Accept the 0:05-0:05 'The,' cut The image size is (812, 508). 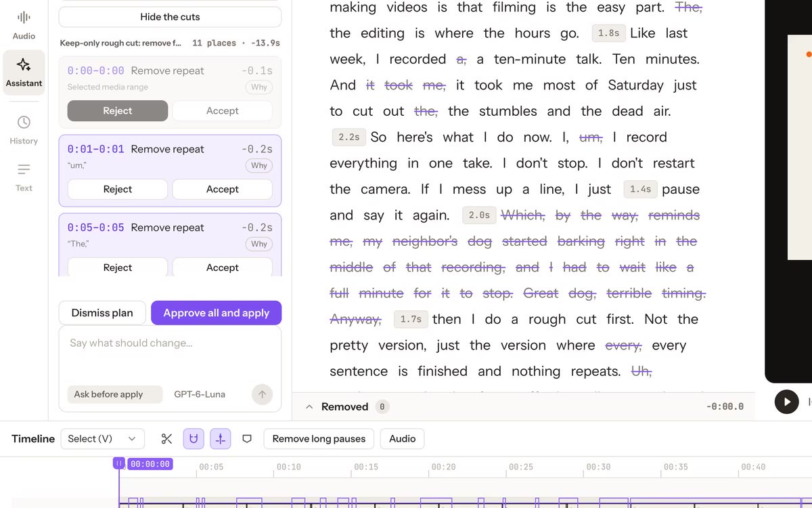click(223, 268)
